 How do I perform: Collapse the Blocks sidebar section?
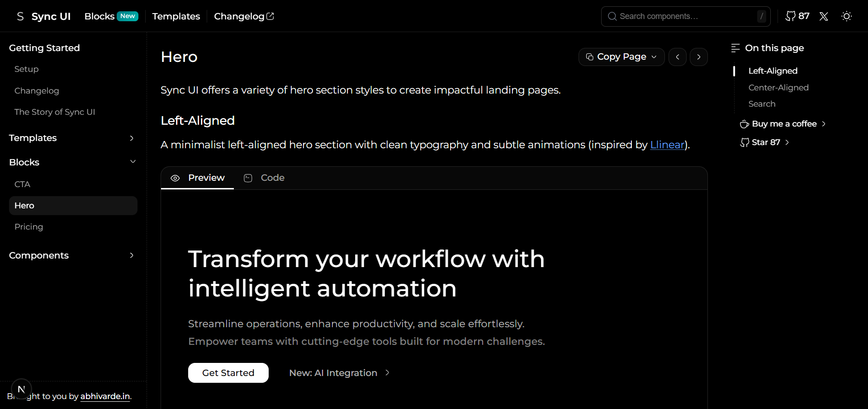(x=133, y=161)
